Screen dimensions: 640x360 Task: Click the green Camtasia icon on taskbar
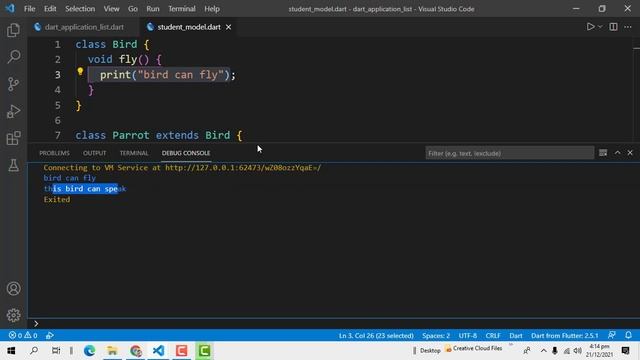(204, 351)
